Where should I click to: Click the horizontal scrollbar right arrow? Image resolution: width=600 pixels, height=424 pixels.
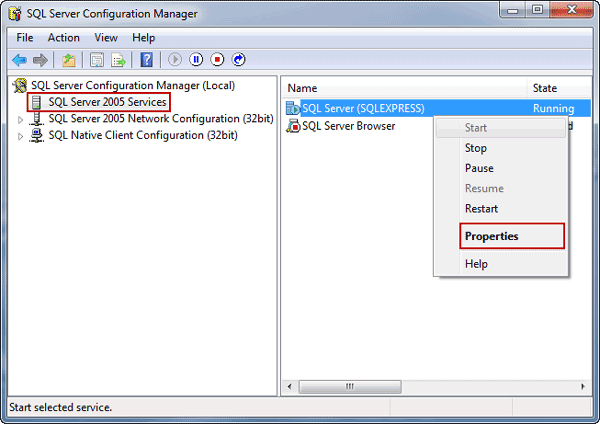[583, 386]
